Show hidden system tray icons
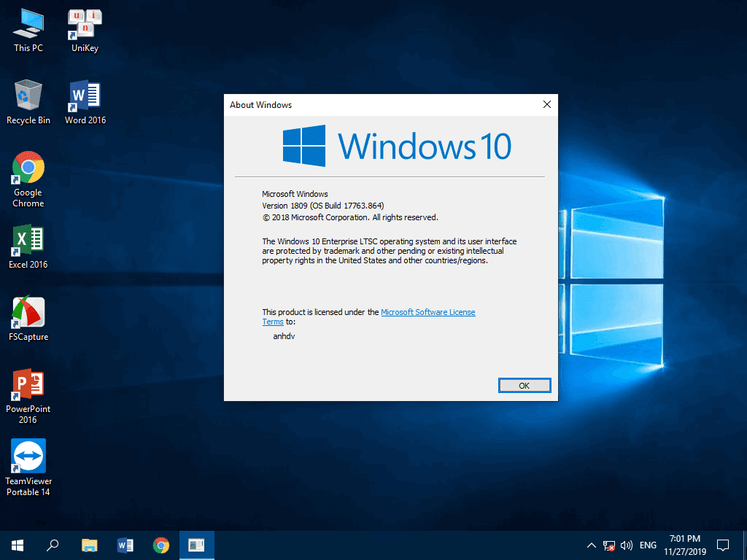Screen dimensions: 747x560 (x=591, y=545)
